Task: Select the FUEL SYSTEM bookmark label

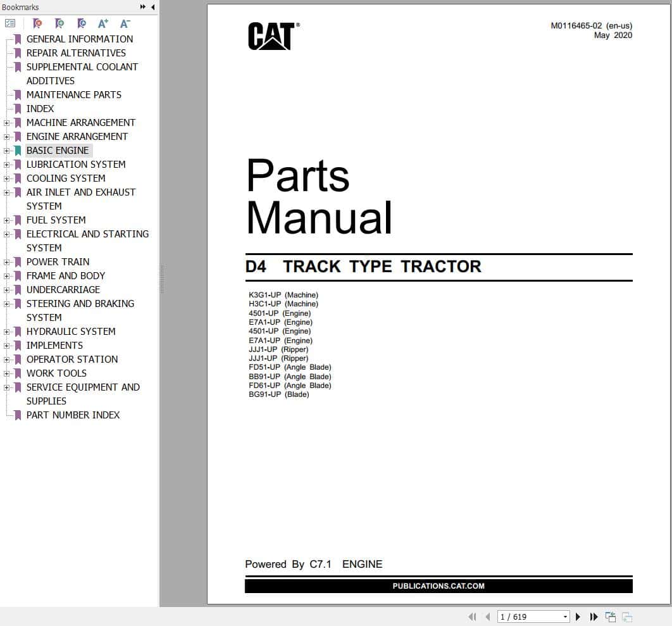Action: (x=56, y=220)
